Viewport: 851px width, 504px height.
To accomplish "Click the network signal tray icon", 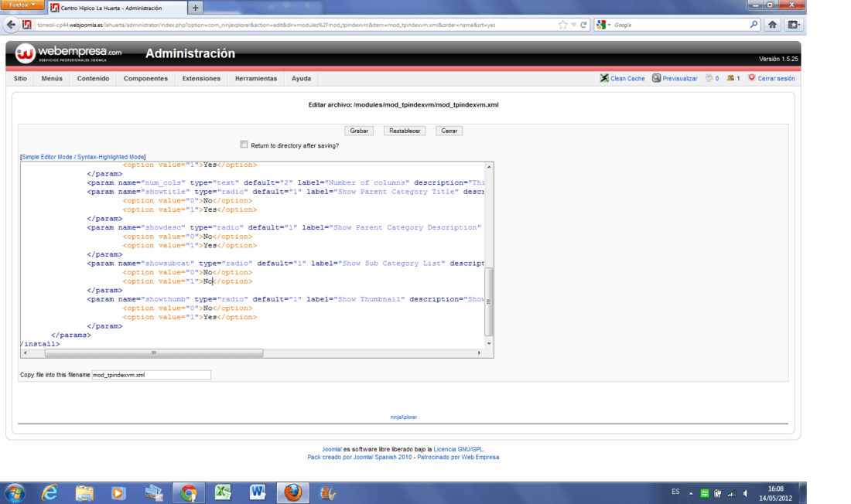I will coord(732,493).
